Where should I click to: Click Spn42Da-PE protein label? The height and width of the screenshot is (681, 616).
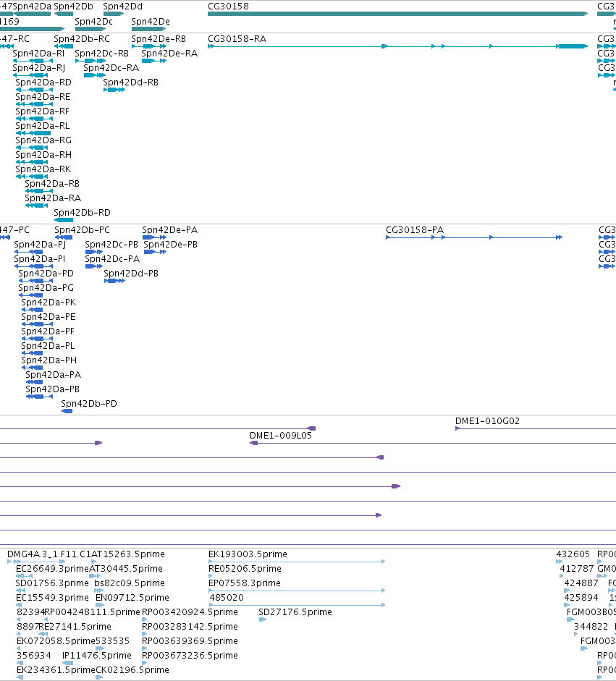[x=48, y=317]
